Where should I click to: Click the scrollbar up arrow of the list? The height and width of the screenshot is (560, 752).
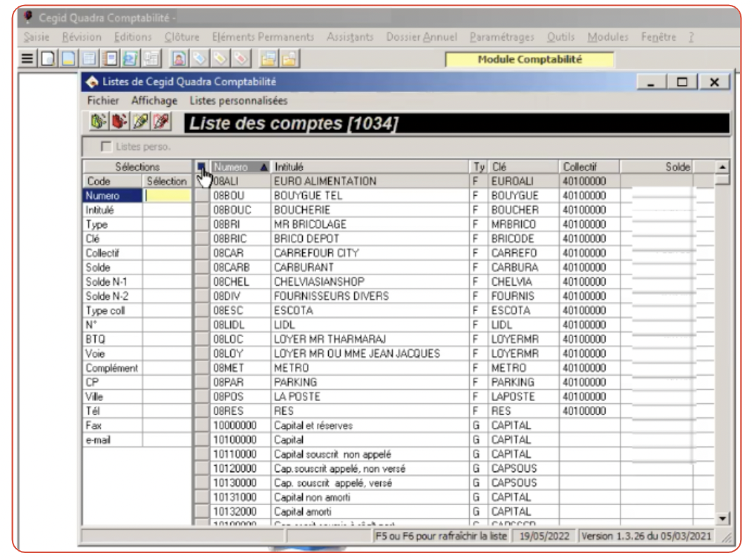point(722,167)
